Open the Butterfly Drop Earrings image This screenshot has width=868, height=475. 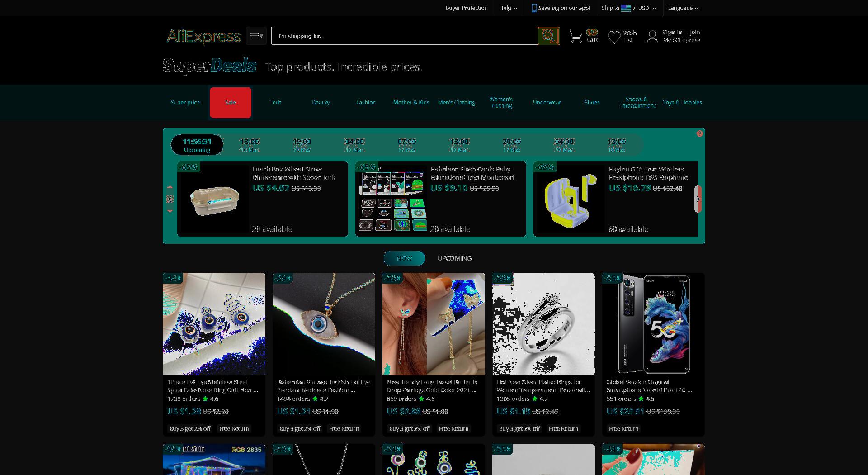click(434, 324)
